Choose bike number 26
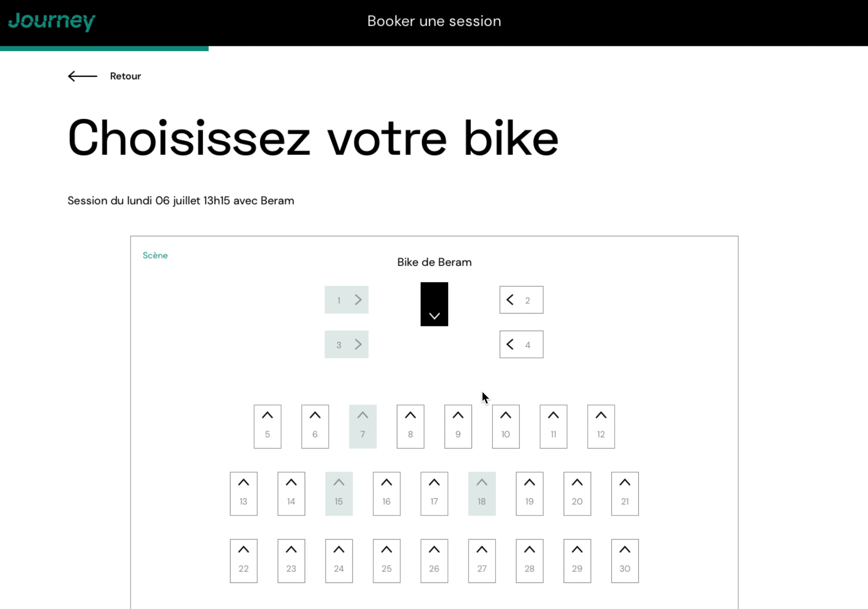Viewport: 868px width, 609px height. click(434, 561)
